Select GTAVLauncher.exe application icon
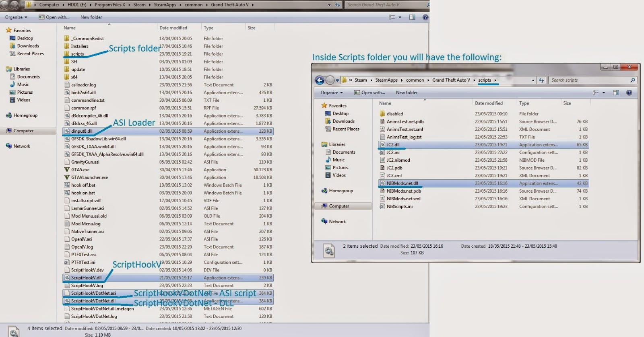644x337 pixels. tap(67, 177)
